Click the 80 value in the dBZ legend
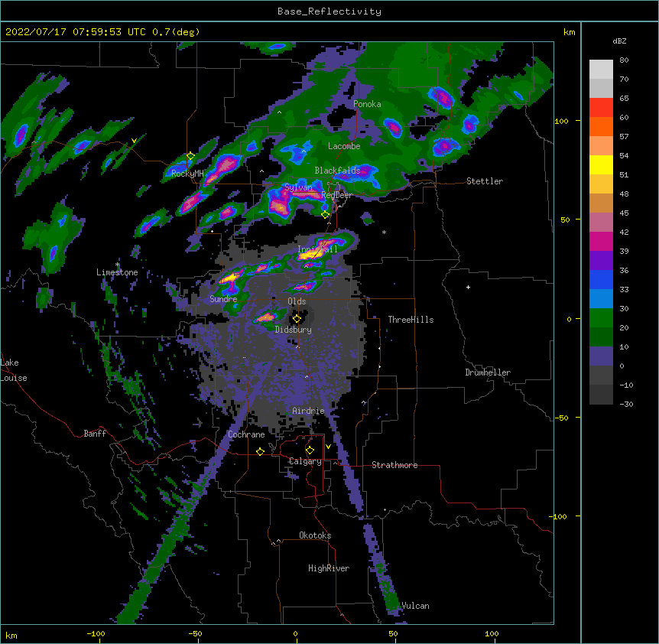Viewport: 659px width, 644px height. [624, 60]
